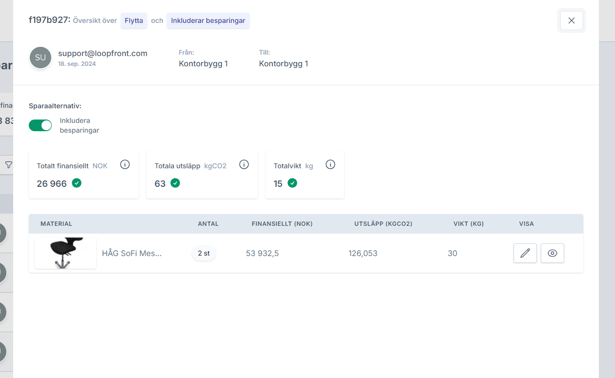Screen dimensions: 615x378
Task: Click green check next to 26 966
Action: [x=77, y=183]
